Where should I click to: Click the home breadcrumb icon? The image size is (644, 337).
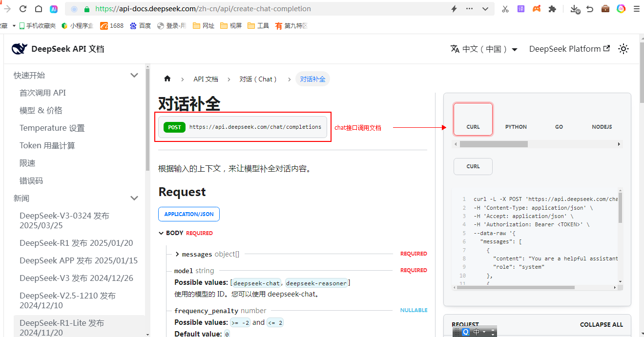coord(167,79)
